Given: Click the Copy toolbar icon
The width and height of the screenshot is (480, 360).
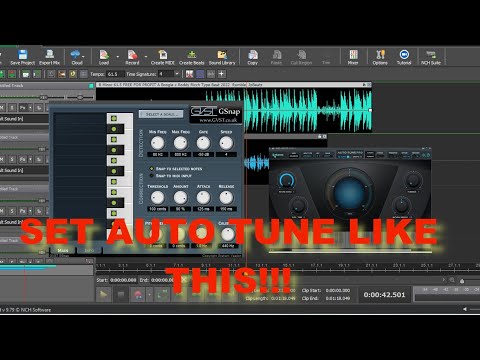Looking at the screenshot, I should [253, 57].
